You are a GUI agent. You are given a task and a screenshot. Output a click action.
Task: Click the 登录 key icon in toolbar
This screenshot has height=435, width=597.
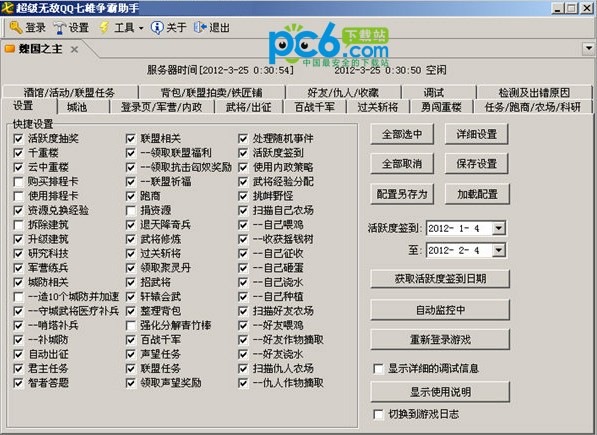pos(16,27)
